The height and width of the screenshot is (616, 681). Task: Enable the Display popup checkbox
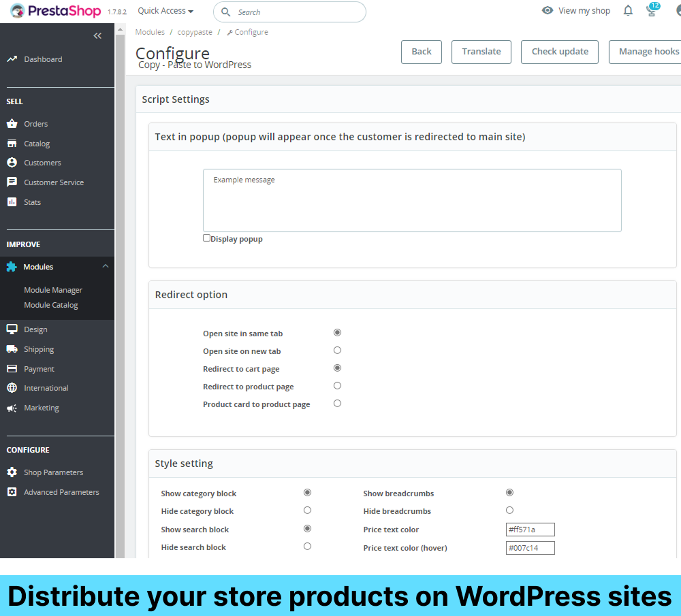point(206,237)
